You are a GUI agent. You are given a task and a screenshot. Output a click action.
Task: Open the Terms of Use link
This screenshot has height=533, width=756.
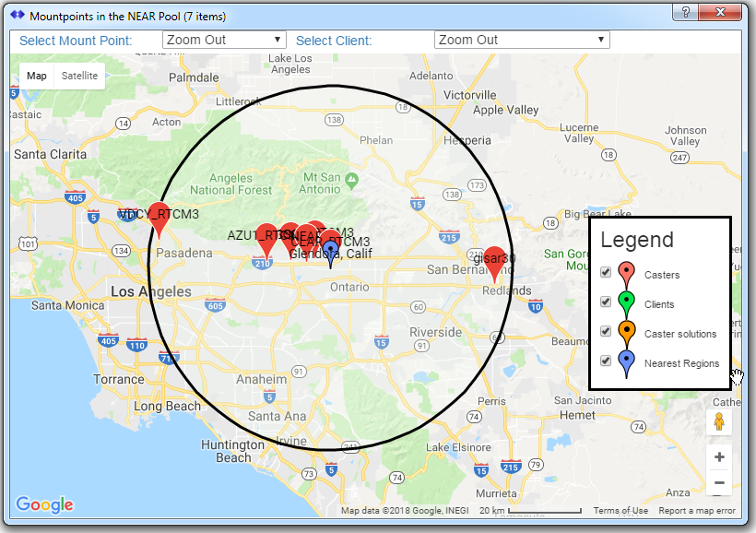pos(620,511)
